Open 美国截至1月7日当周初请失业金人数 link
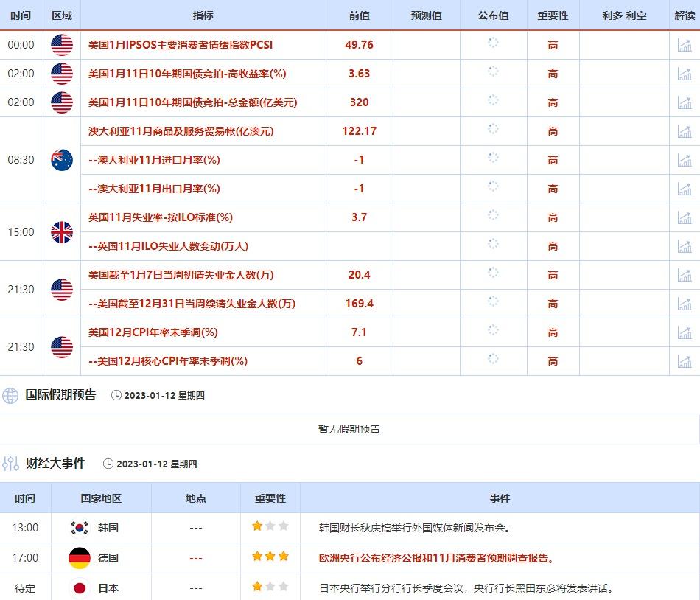This screenshot has width=700, height=600. pyautogui.click(x=181, y=275)
